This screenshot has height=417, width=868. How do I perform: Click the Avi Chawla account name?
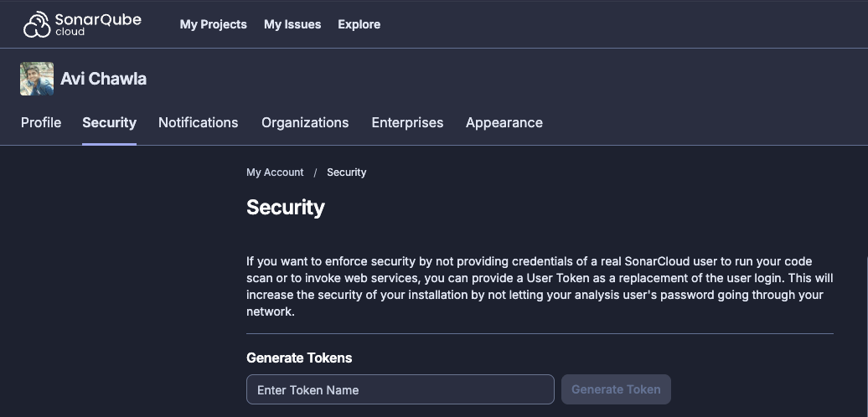[x=103, y=79]
